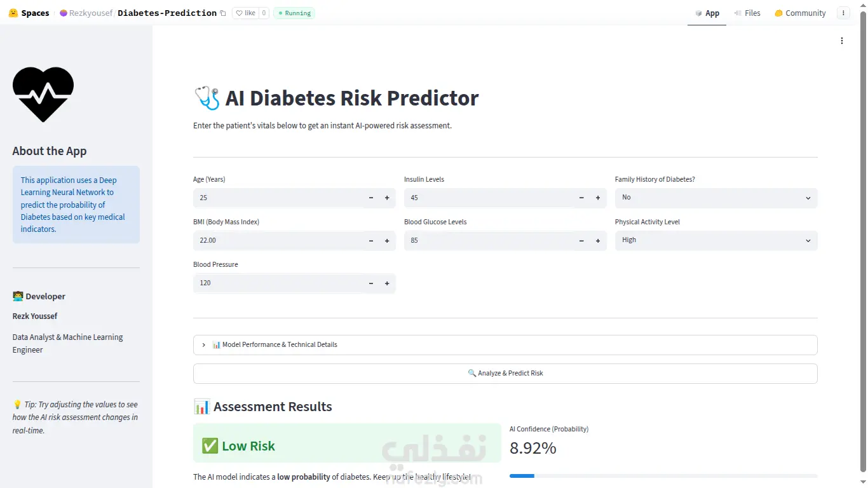
Task: Increase Age with the plus button
Action: [387, 198]
